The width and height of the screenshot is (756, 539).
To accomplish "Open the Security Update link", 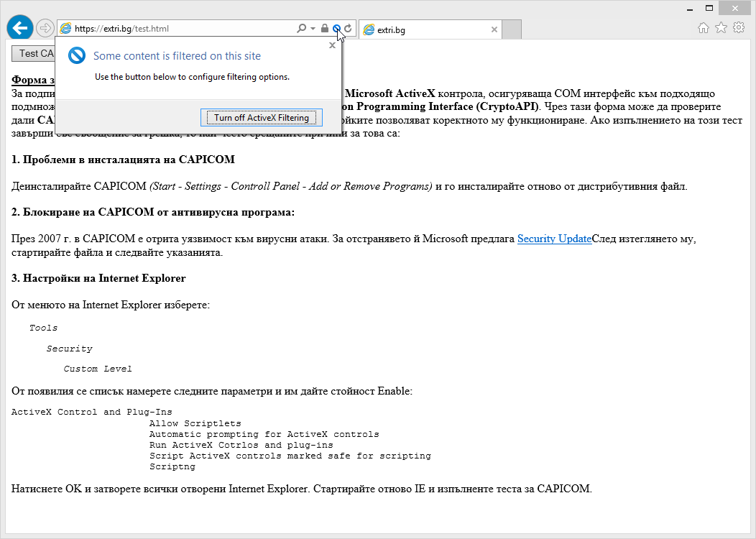I will click(555, 239).
